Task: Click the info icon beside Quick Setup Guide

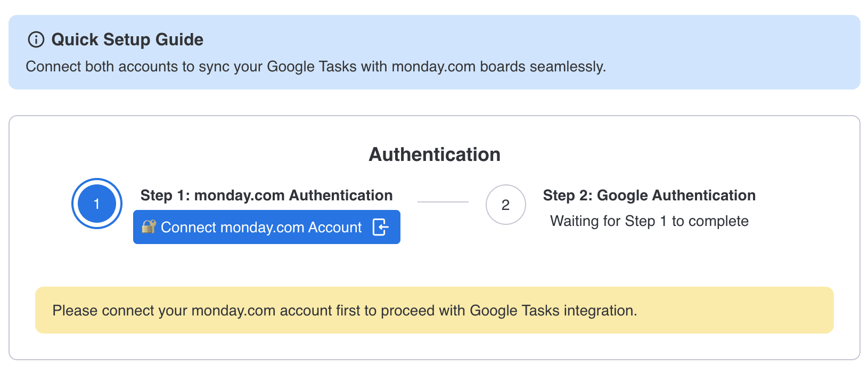Action: coord(36,39)
